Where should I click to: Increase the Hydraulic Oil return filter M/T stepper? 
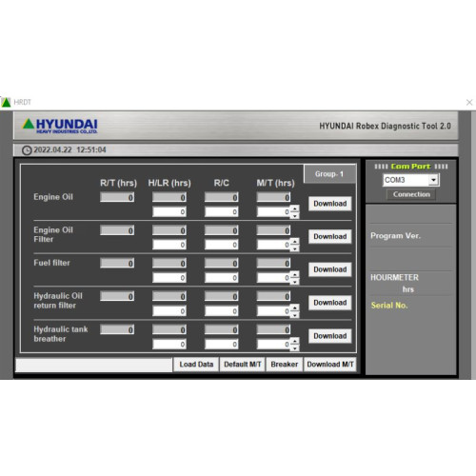295,307
